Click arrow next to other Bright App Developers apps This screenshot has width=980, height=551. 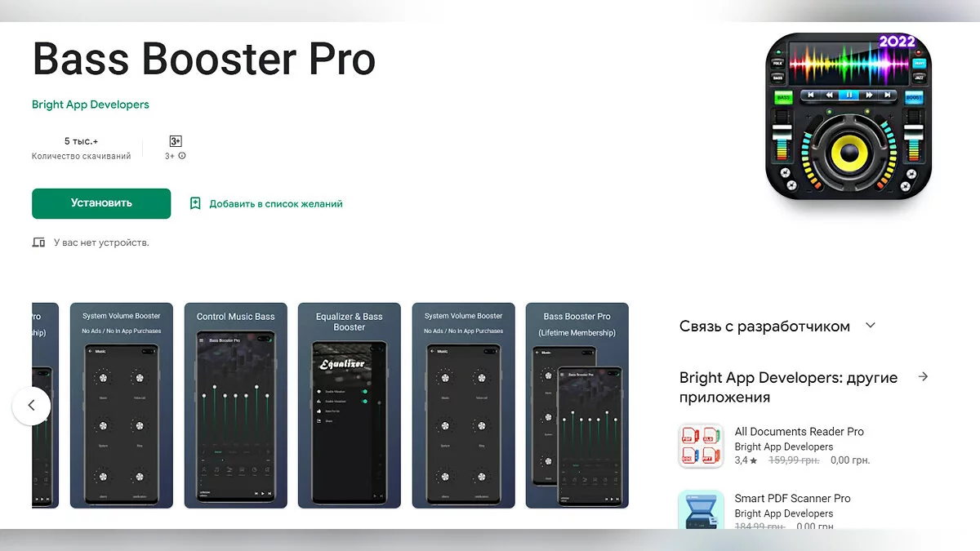click(923, 377)
